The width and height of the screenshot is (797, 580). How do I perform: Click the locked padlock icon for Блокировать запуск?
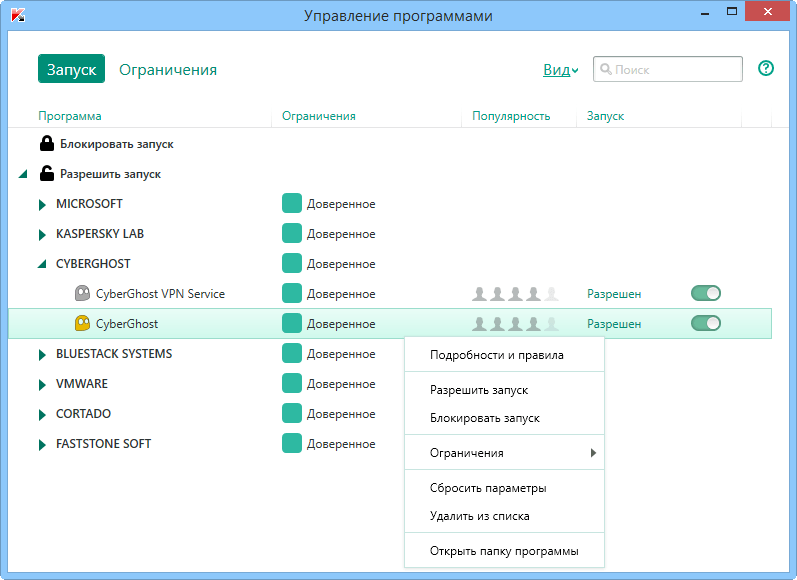(x=47, y=143)
